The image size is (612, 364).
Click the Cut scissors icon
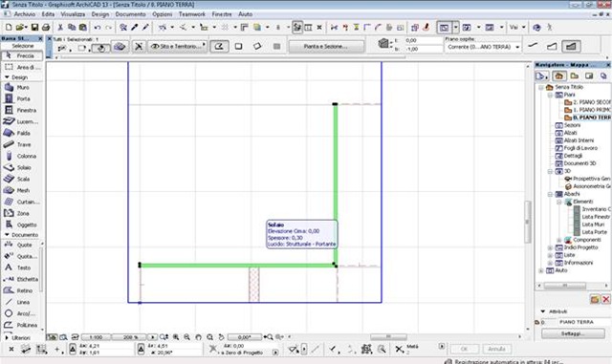click(60, 28)
